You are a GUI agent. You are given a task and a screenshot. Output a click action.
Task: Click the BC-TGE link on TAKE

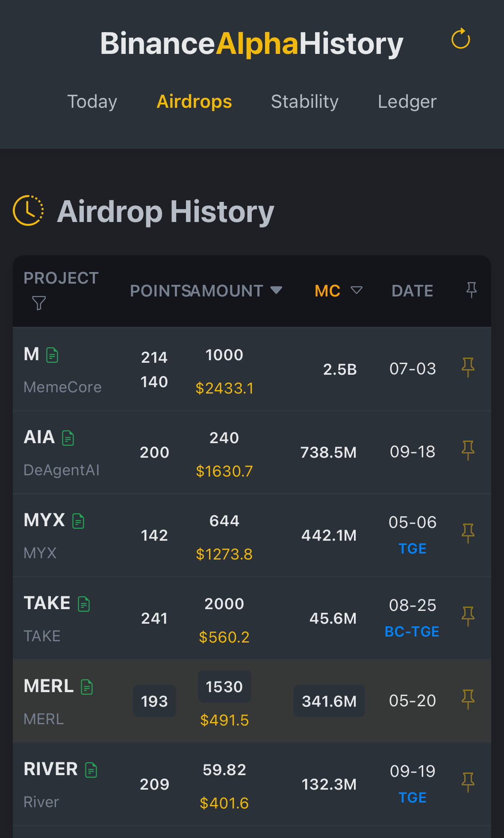pyautogui.click(x=412, y=631)
